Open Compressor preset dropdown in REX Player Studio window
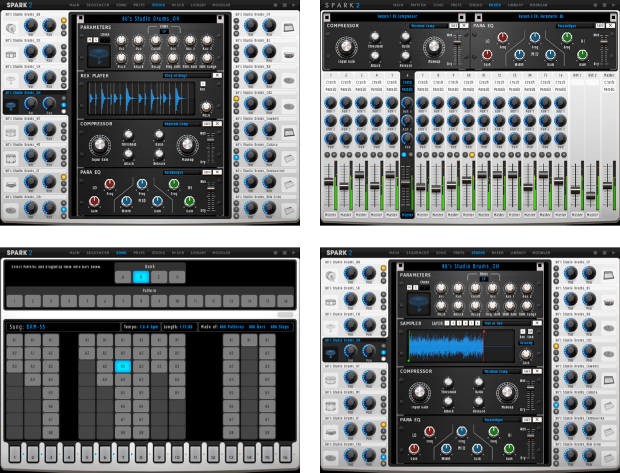Screen dimensions: 620x473 tap(181, 124)
